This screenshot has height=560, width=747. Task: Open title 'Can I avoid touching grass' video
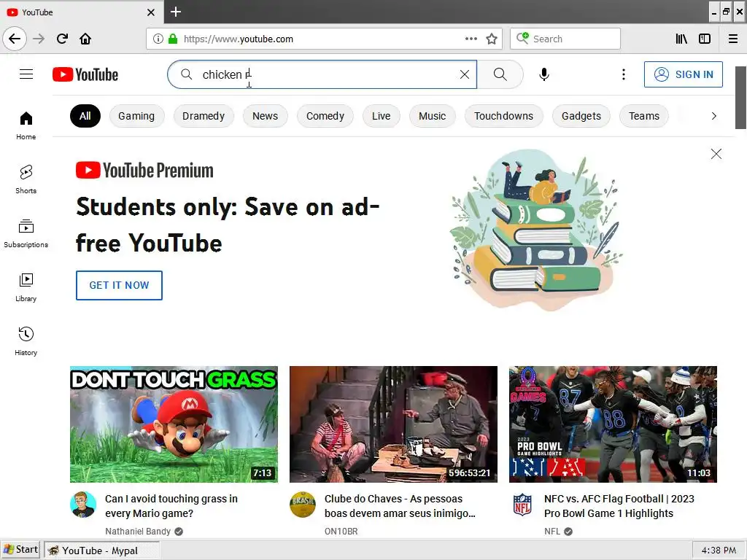pos(171,506)
